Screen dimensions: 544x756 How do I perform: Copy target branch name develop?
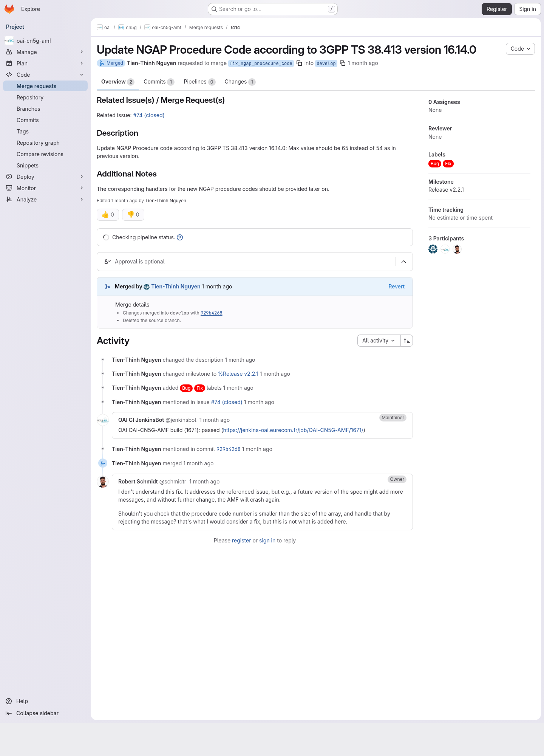pyautogui.click(x=343, y=63)
